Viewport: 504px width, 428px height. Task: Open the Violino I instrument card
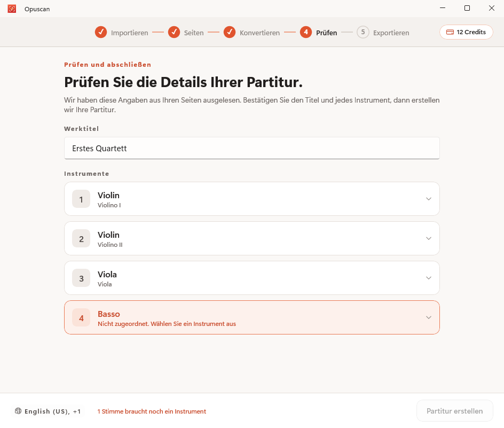pos(251,199)
